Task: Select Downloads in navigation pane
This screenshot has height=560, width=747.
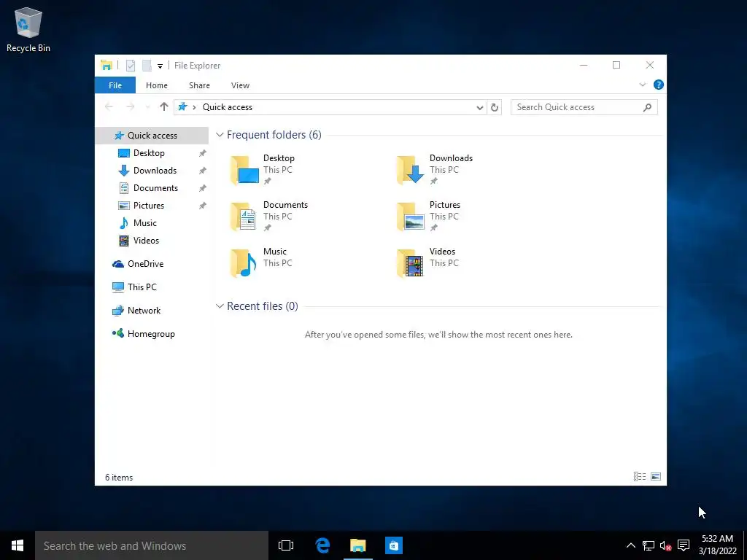Action: coord(155,171)
